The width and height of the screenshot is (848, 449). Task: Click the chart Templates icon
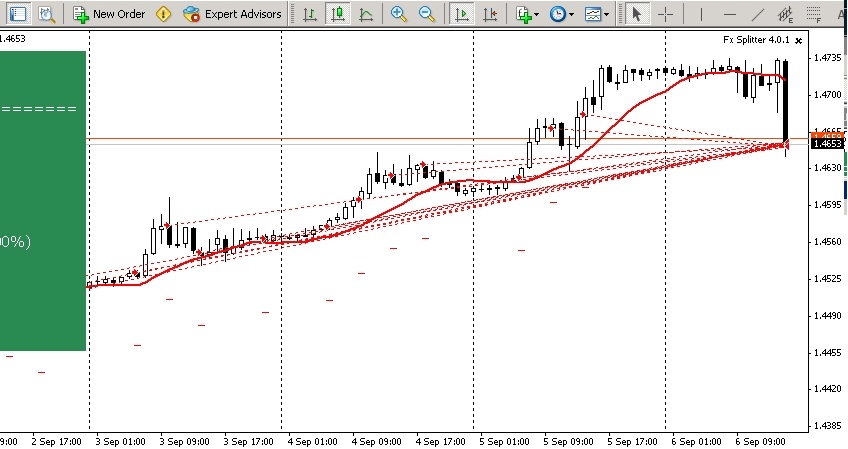click(x=593, y=14)
